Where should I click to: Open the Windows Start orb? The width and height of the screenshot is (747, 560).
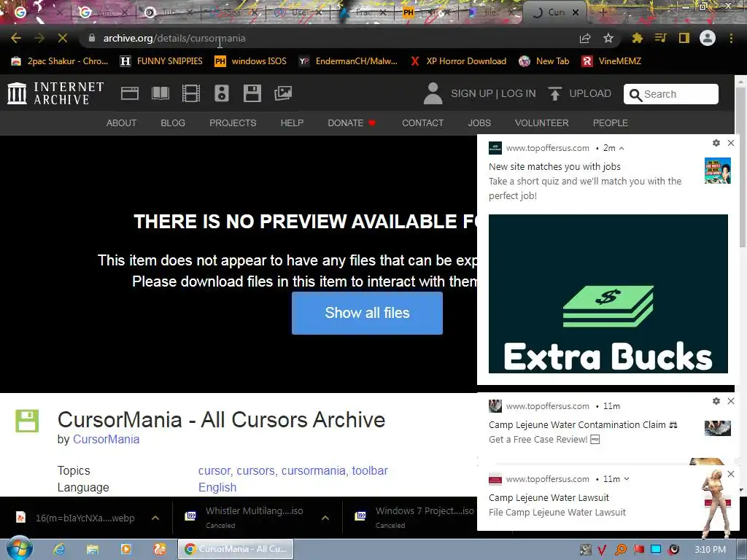click(19, 548)
